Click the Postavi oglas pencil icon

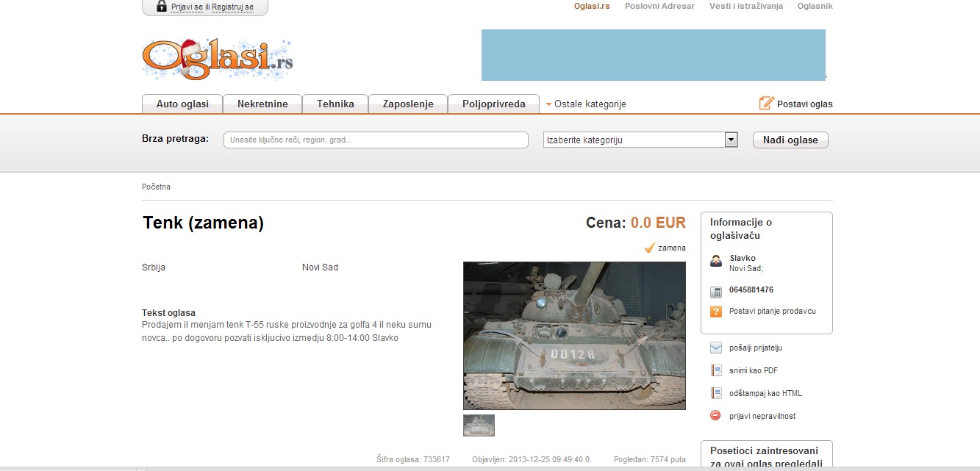point(767,104)
